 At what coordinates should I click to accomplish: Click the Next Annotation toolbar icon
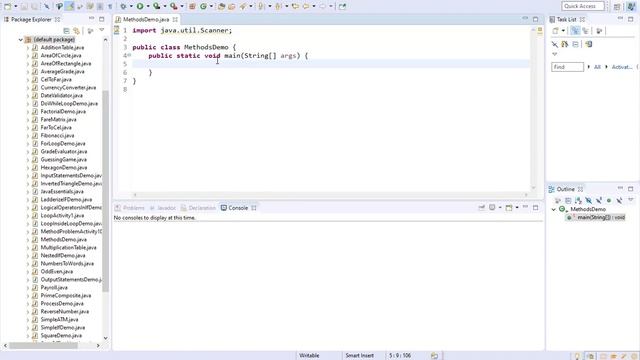point(262,6)
